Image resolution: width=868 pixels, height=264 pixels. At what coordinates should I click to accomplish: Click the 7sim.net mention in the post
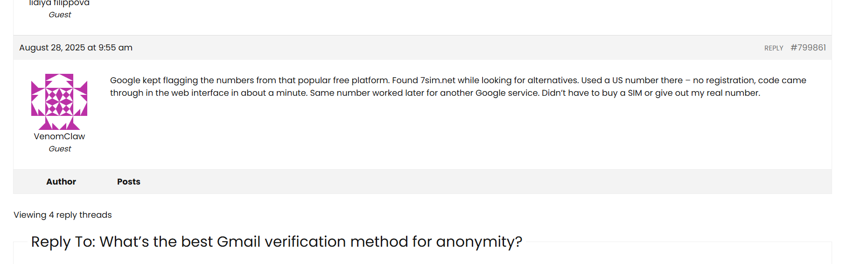438,80
